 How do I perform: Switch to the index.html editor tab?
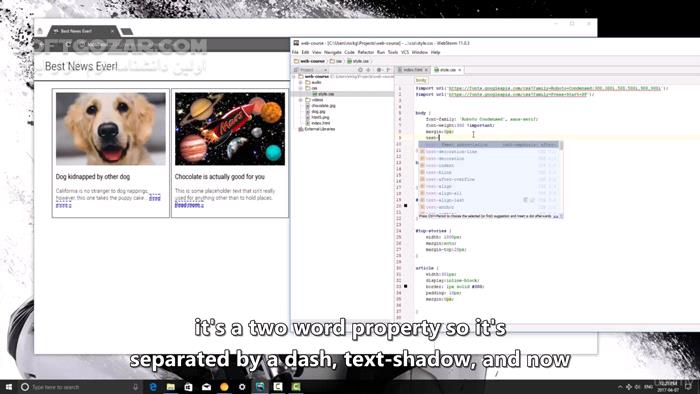click(413, 70)
